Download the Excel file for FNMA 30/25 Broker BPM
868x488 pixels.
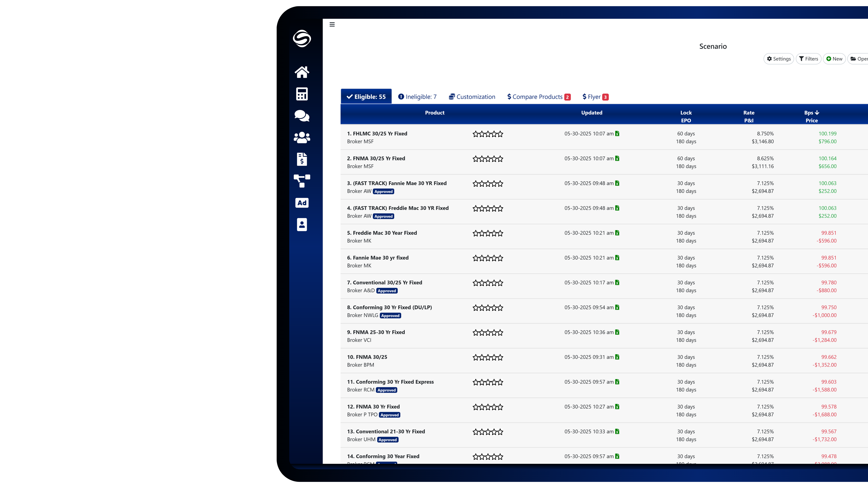(617, 357)
